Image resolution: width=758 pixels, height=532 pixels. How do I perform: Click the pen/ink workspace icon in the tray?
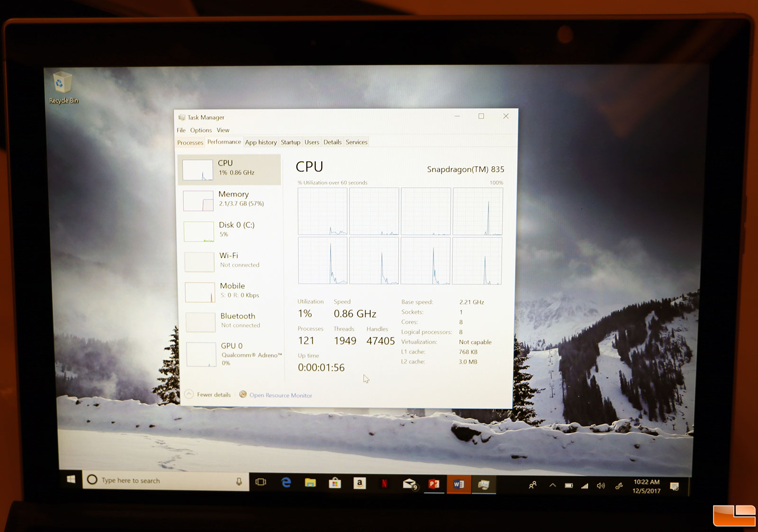[x=619, y=486]
